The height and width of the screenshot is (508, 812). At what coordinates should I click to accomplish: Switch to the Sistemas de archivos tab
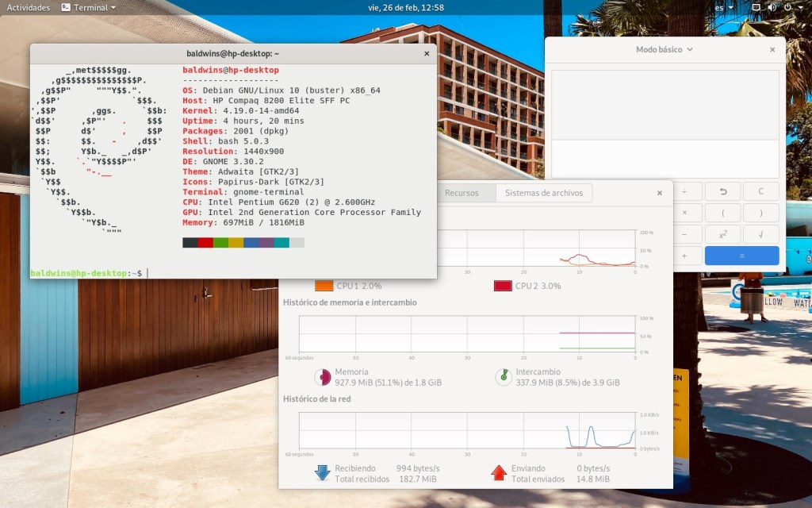(543, 193)
